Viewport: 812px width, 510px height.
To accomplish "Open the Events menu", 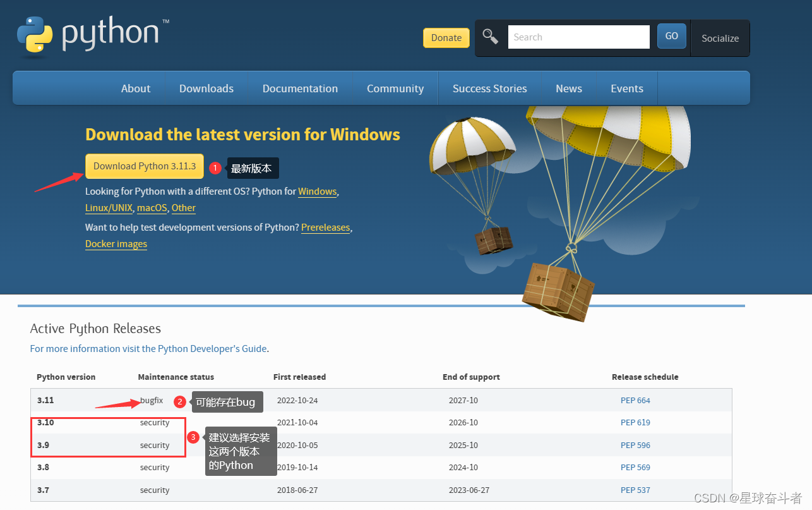I will 627,88.
